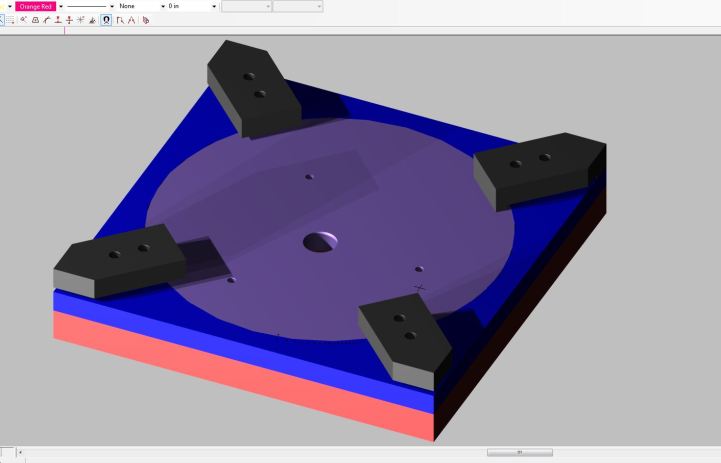Open the first disabled empty combo box

(246, 6)
